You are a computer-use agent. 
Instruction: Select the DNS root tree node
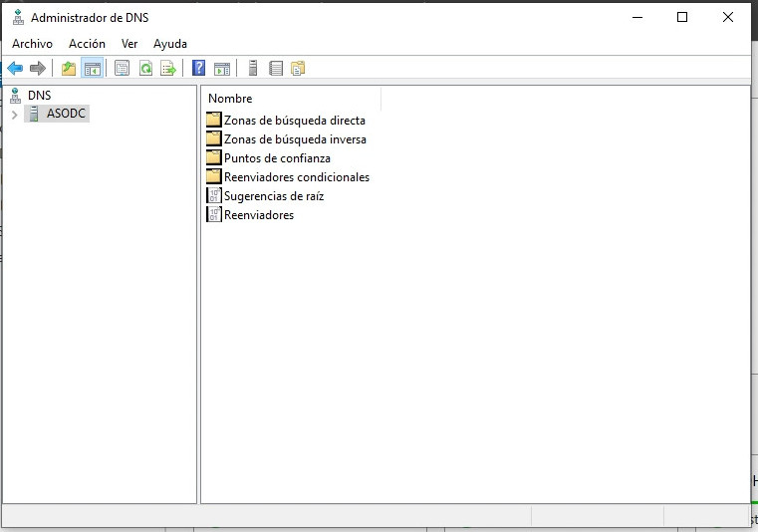point(39,96)
